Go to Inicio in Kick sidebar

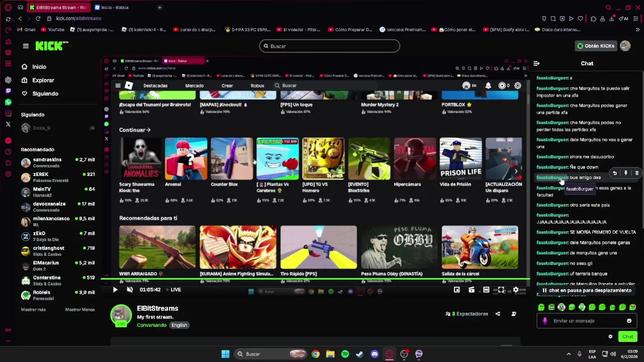coord(34,67)
